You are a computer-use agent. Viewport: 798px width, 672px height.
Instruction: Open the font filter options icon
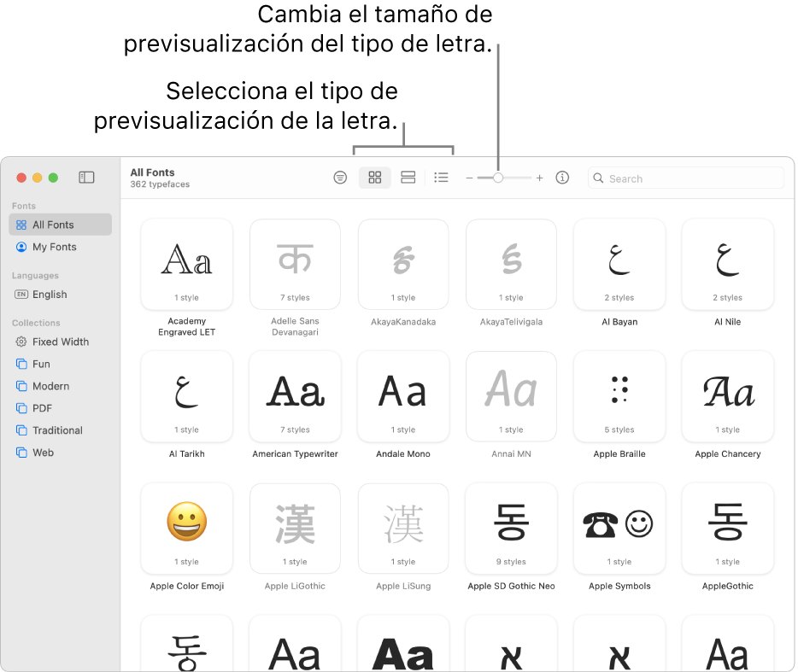point(340,177)
